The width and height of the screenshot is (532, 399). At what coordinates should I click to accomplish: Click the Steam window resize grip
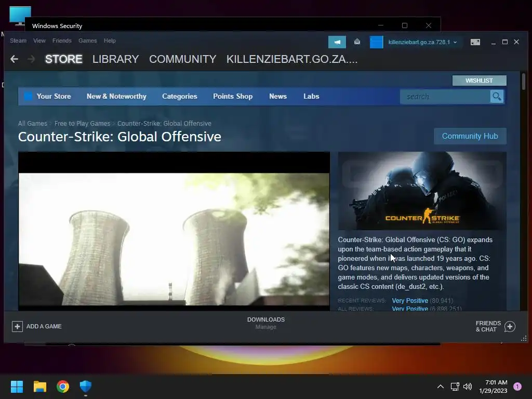pos(524,339)
